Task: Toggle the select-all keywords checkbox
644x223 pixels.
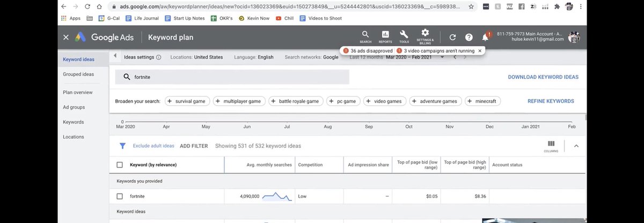Action: tap(120, 164)
